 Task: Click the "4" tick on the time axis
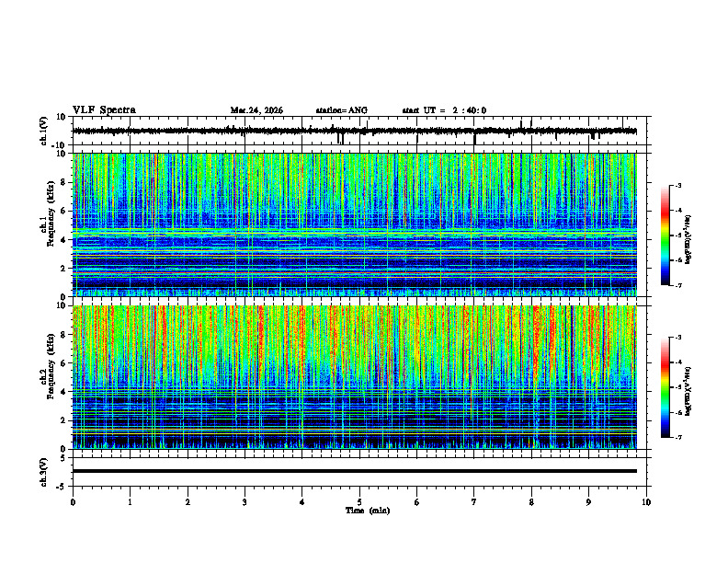point(302,502)
